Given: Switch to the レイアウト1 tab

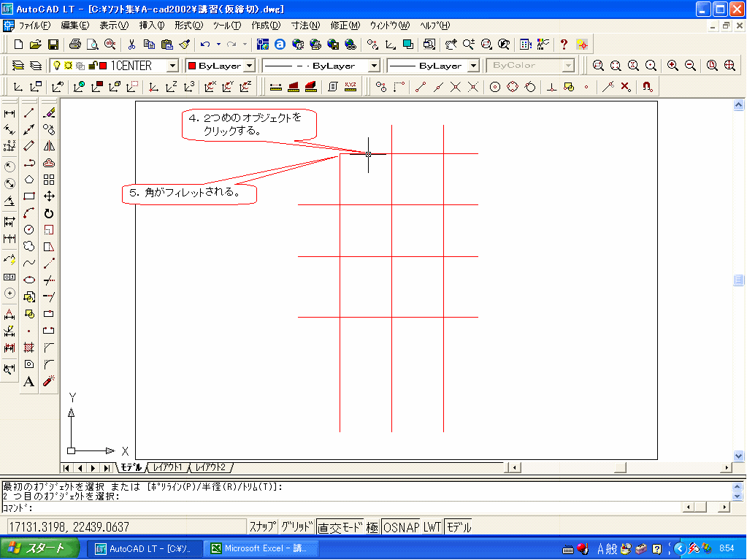Looking at the screenshot, I should point(168,467).
